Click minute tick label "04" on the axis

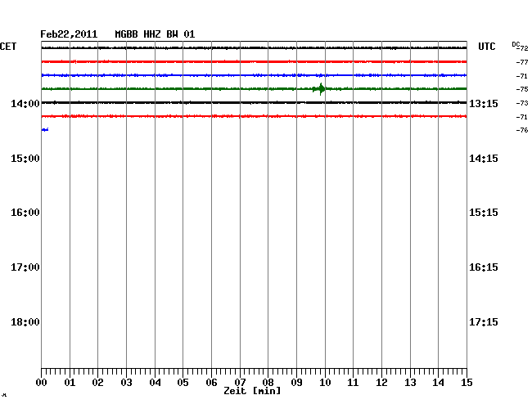point(155,383)
